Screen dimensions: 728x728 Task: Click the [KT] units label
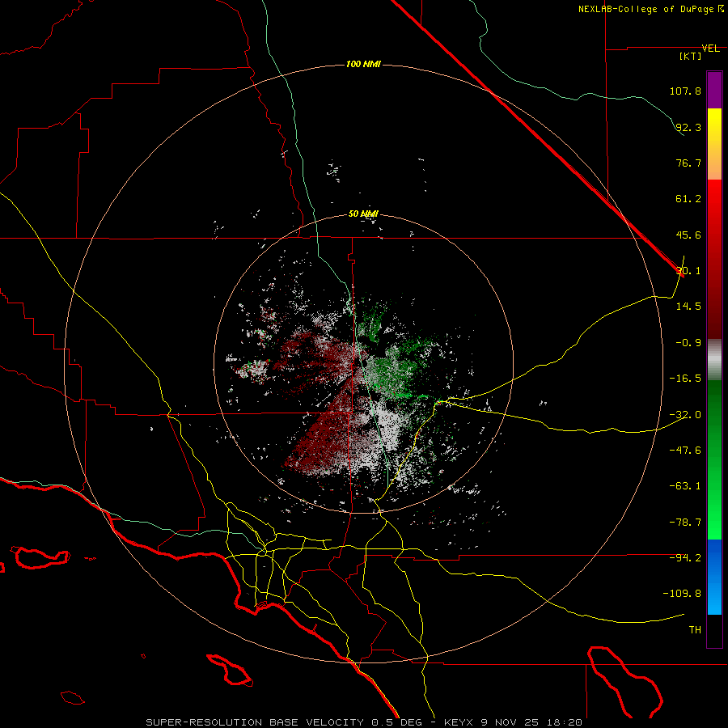pyautogui.click(x=691, y=56)
